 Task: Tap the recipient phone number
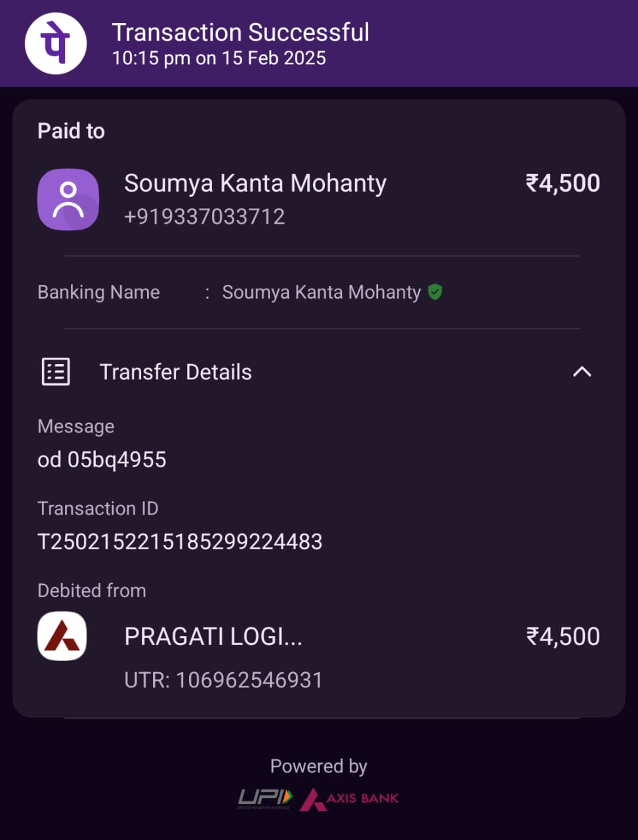(204, 217)
